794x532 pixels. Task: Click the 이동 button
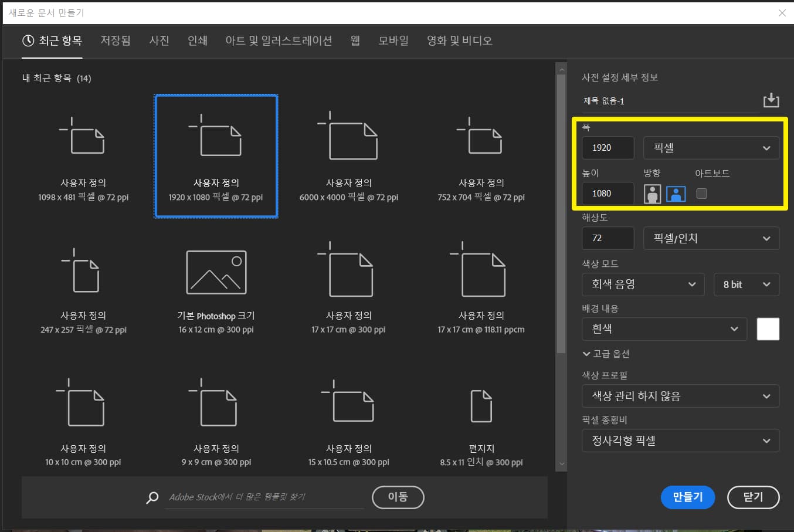tap(398, 497)
